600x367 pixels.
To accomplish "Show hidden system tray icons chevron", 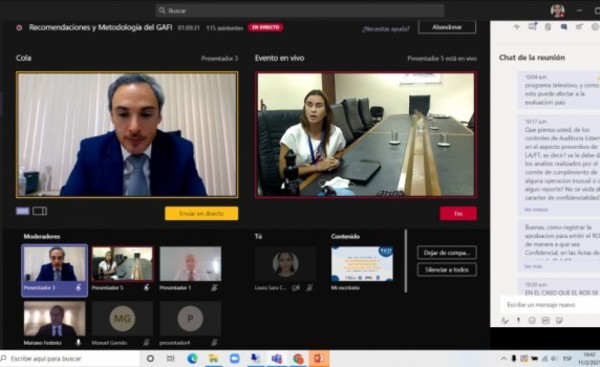I will [504, 359].
